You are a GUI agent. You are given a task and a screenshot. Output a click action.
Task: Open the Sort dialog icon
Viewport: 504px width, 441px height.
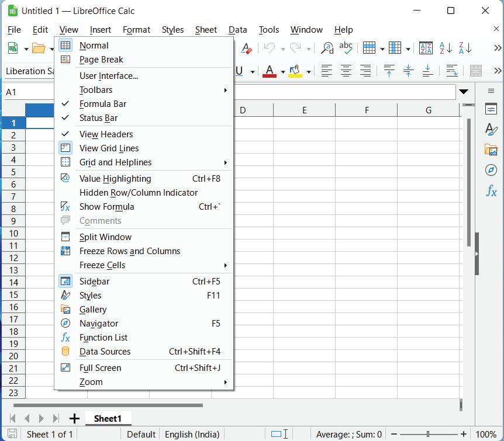click(x=426, y=48)
